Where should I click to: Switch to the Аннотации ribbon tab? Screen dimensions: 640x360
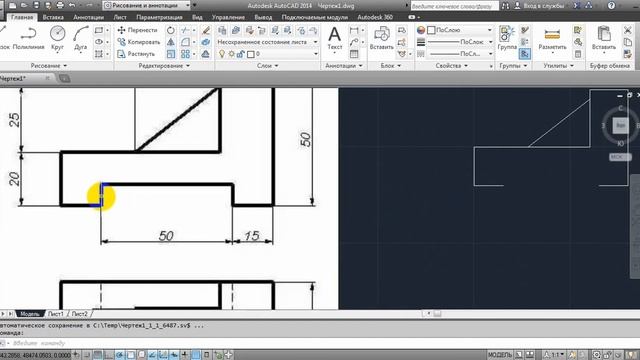tap(89, 17)
